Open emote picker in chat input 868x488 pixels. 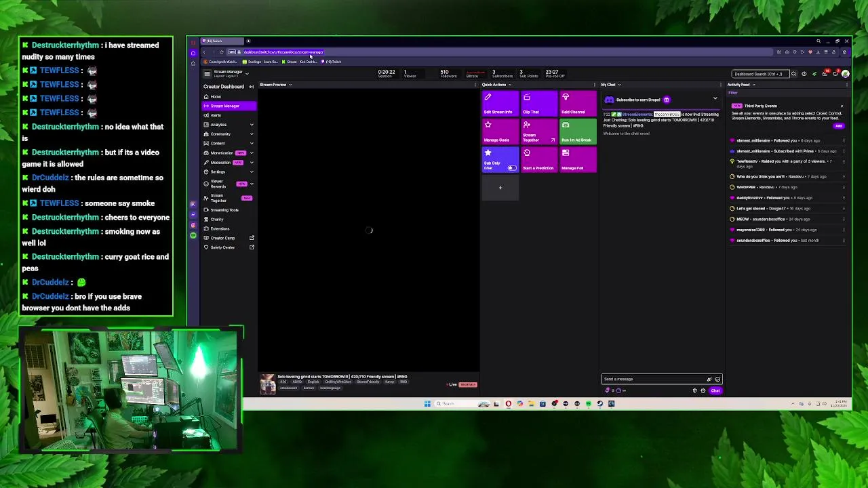pyautogui.click(x=717, y=379)
